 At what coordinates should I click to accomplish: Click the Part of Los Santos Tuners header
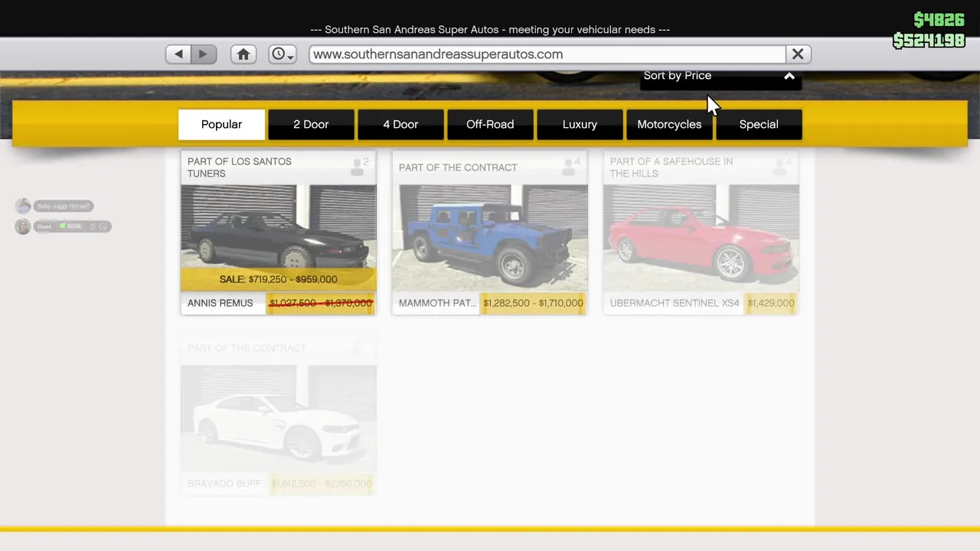coord(240,168)
